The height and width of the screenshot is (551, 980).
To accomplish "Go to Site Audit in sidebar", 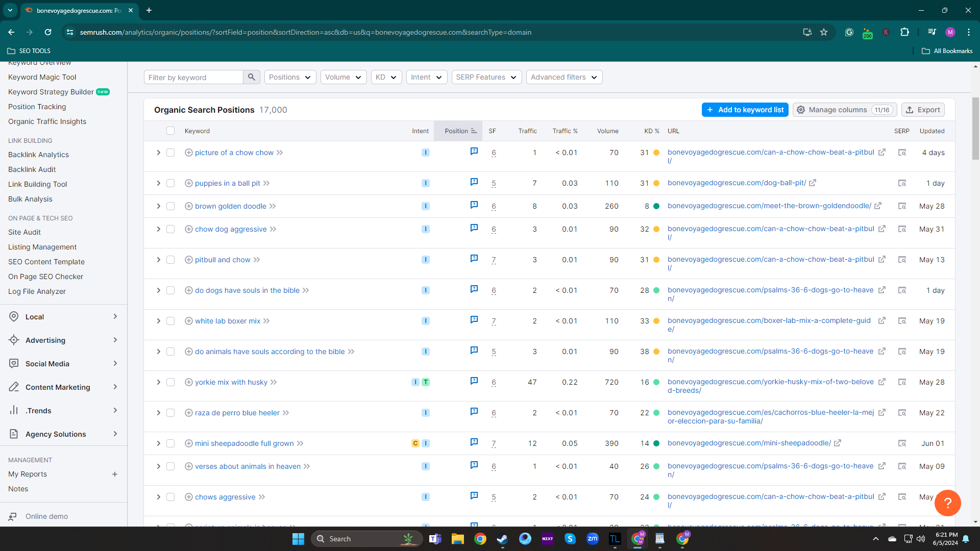I will pos(24,232).
